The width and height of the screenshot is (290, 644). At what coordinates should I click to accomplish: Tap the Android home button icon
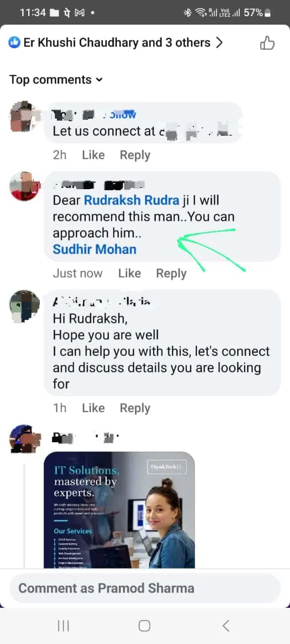click(x=144, y=625)
